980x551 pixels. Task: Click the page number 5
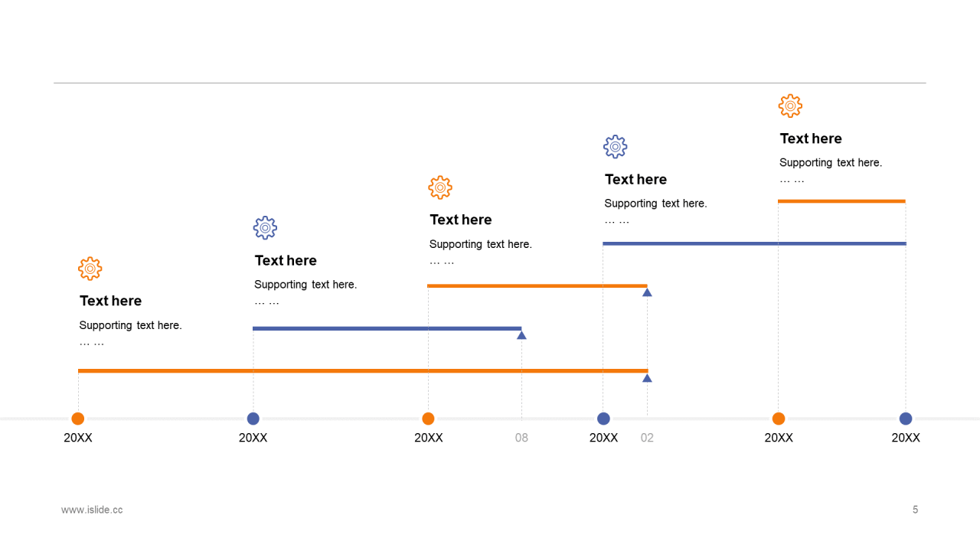pos(915,510)
